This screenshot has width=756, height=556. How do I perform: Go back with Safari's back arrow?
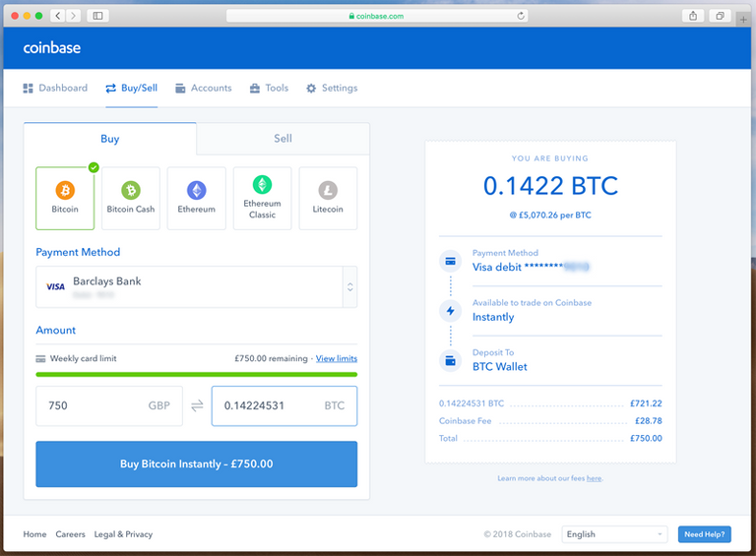57,16
